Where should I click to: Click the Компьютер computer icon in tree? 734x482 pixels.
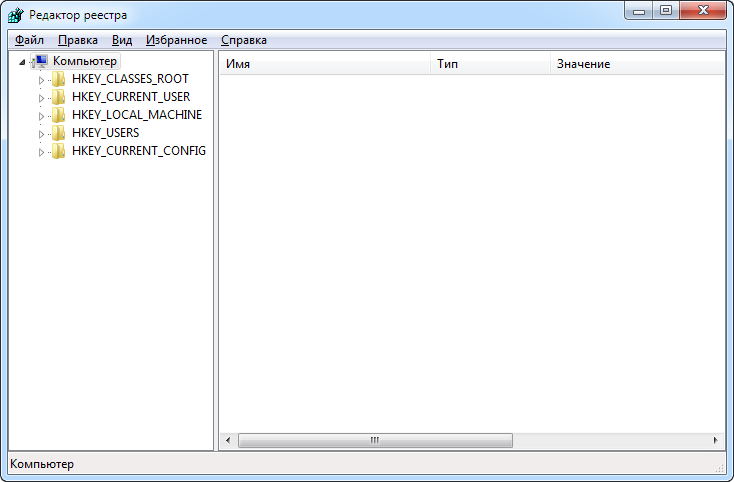41,61
